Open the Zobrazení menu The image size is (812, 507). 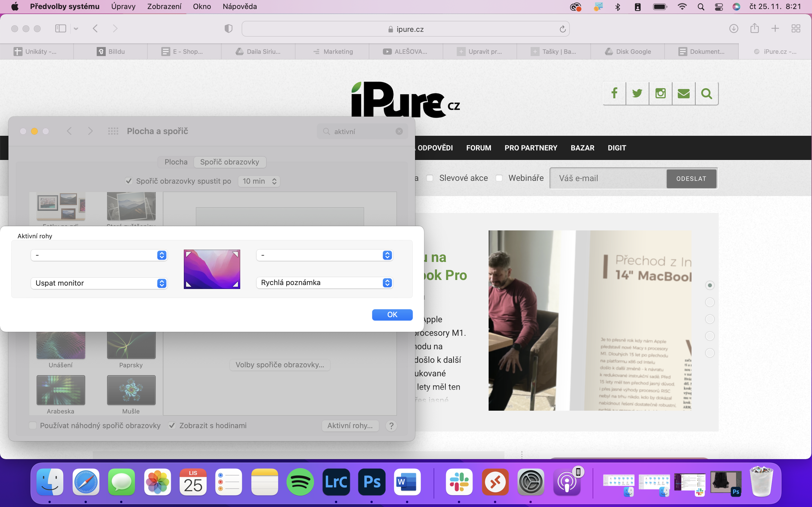coord(164,6)
